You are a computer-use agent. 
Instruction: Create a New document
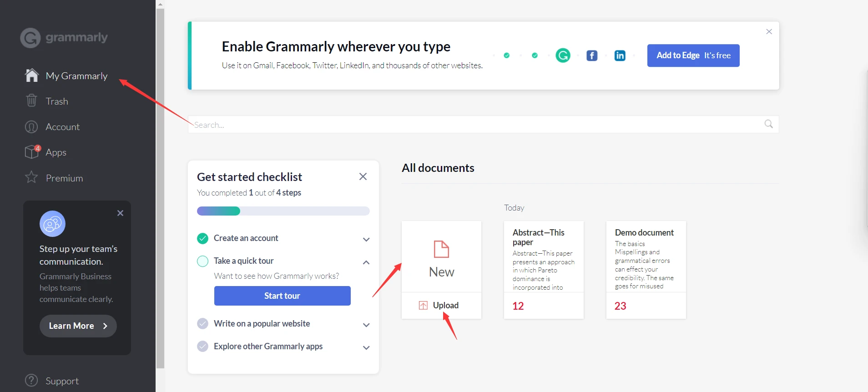click(x=441, y=257)
